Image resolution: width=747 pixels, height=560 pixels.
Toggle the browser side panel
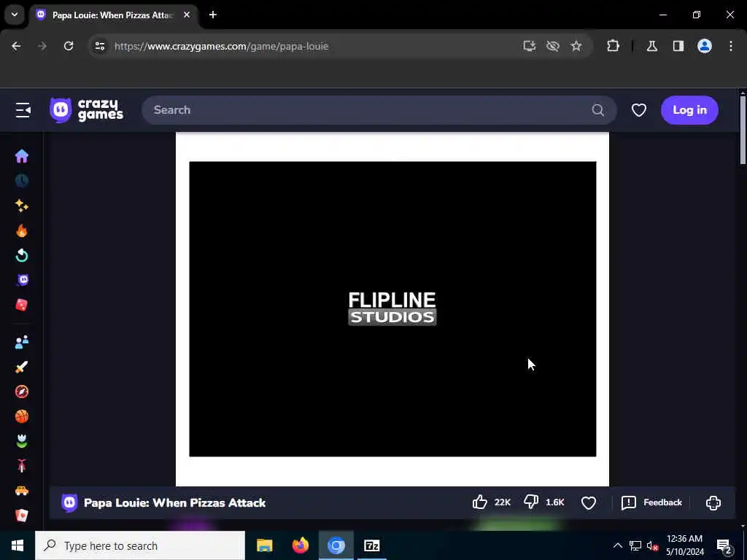[678, 46]
